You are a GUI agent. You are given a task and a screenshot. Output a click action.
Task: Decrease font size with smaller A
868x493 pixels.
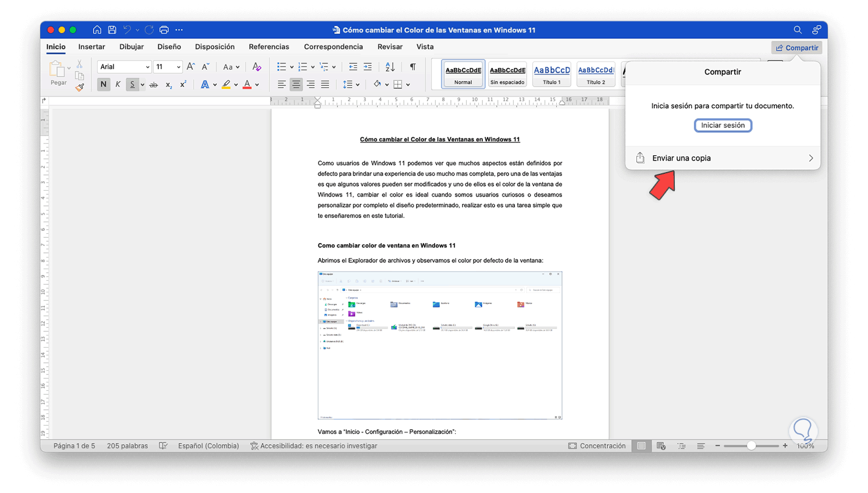pos(205,67)
